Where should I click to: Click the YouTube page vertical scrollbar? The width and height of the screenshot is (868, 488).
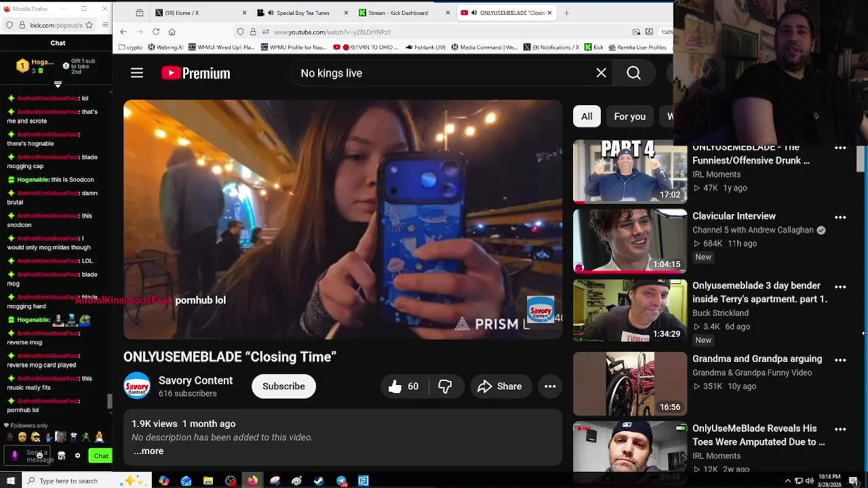(861, 159)
